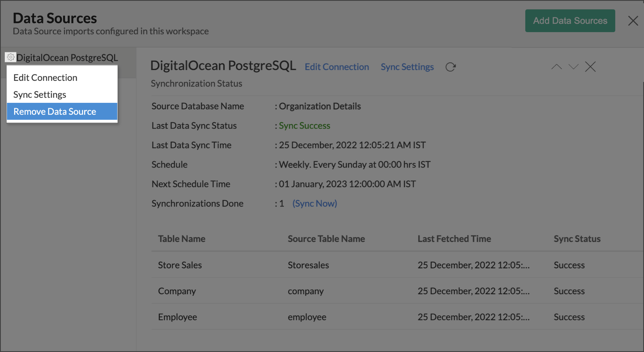Click the Sync Now link

pos(314,203)
